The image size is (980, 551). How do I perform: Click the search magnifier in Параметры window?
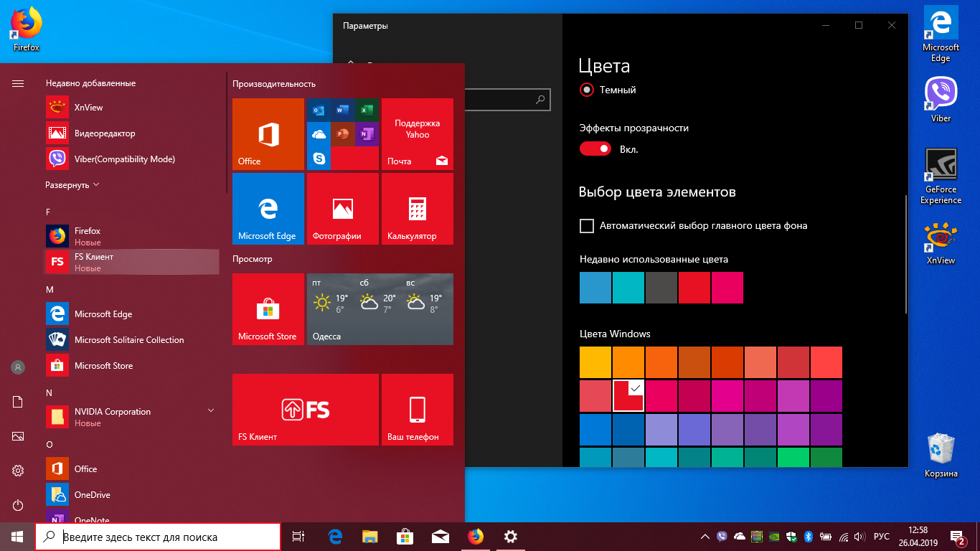coord(541,100)
